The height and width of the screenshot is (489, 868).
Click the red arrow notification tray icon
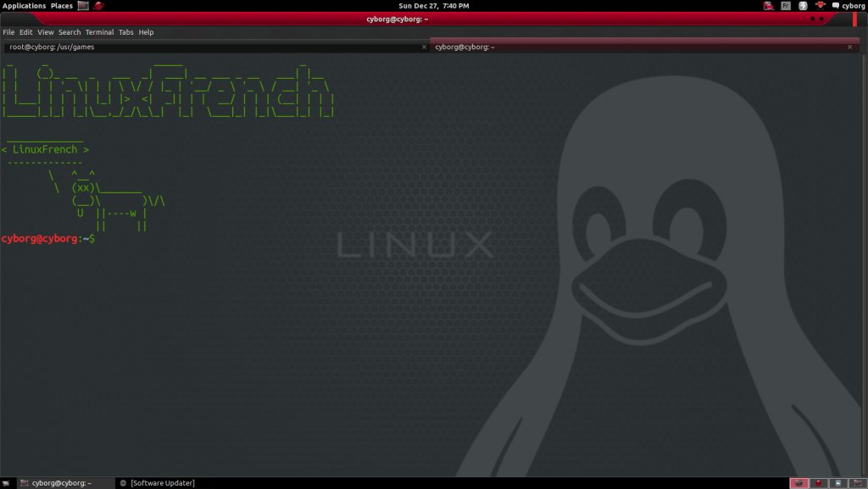point(821,6)
